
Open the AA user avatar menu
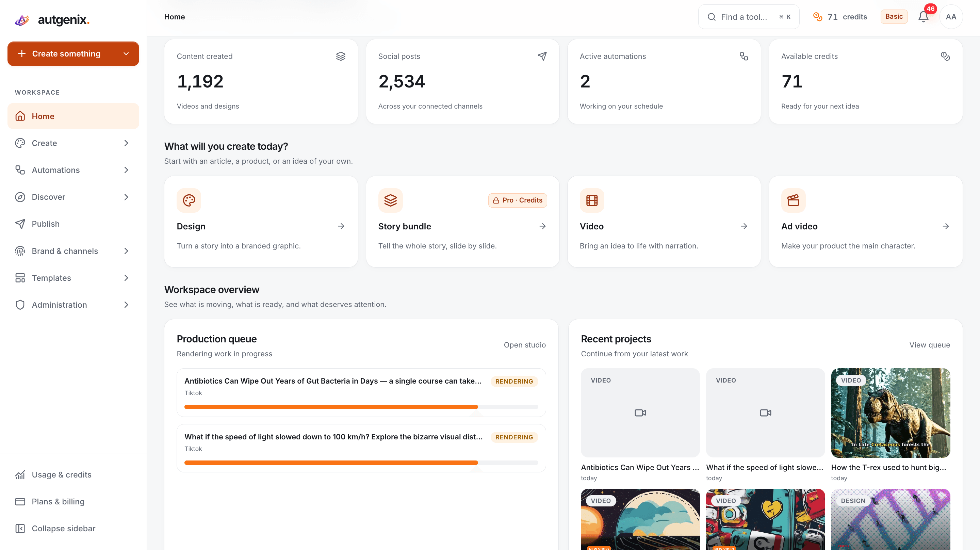(x=951, y=17)
